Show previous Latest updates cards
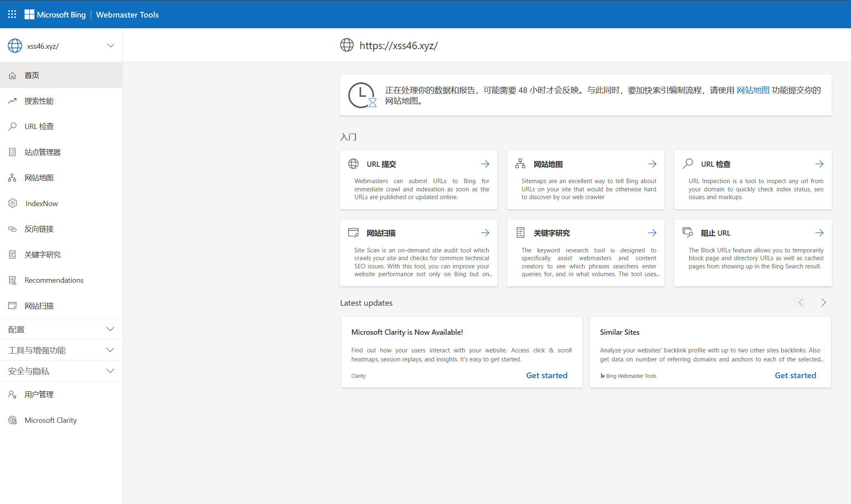The height and width of the screenshot is (504, 851). pyautogui.click(x=801, y=302)
